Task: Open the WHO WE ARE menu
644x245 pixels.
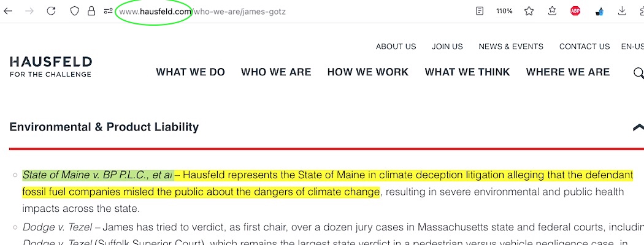Action: click(276, 72)
